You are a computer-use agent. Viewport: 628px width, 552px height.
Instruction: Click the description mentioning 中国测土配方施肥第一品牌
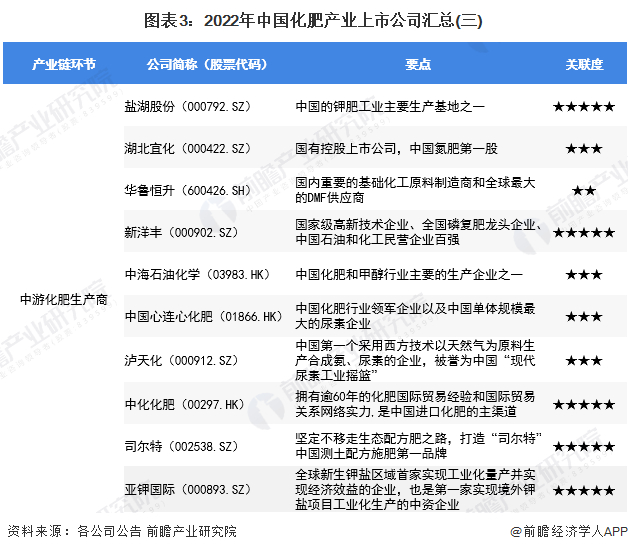coord(419,446)
